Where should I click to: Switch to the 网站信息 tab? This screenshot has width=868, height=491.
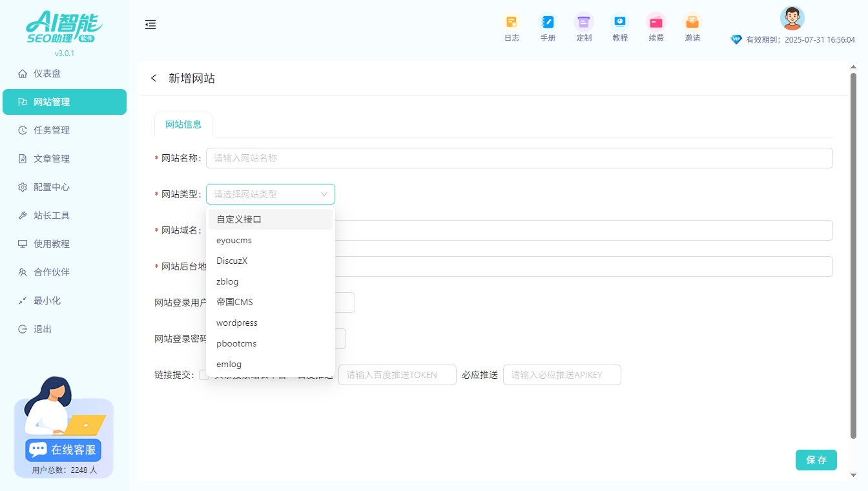click(x=183, y=123)
